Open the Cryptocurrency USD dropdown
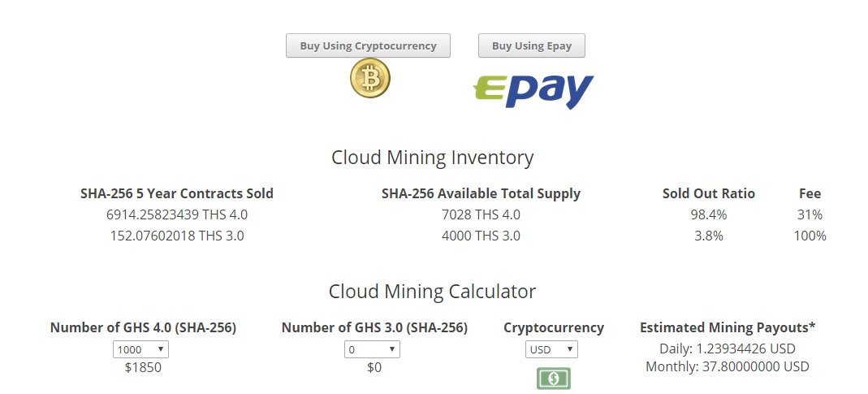Viewport: 868px width, 394px height. click(551, 349)
